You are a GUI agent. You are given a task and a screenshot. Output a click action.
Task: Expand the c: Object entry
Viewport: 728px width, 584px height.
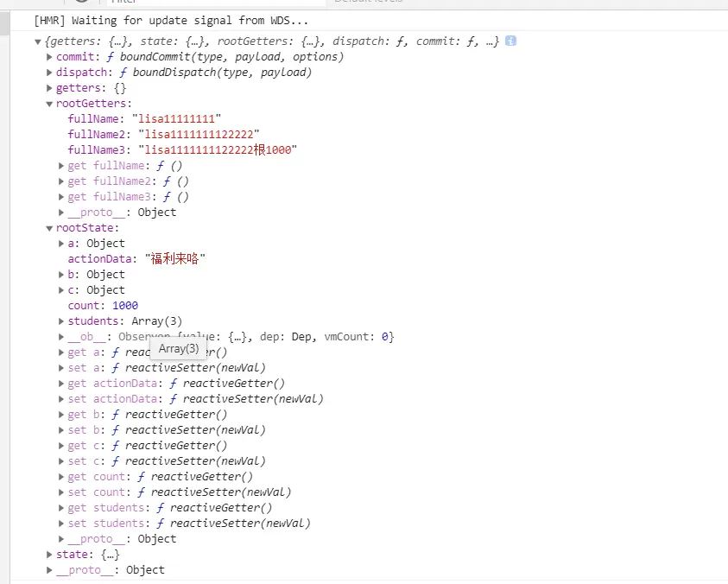(60, 290)
